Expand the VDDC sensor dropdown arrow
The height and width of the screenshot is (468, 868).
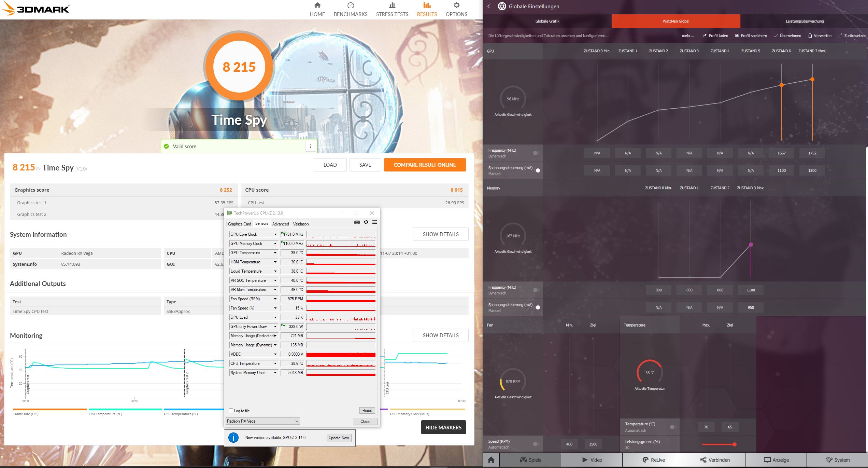pos(275,354)
